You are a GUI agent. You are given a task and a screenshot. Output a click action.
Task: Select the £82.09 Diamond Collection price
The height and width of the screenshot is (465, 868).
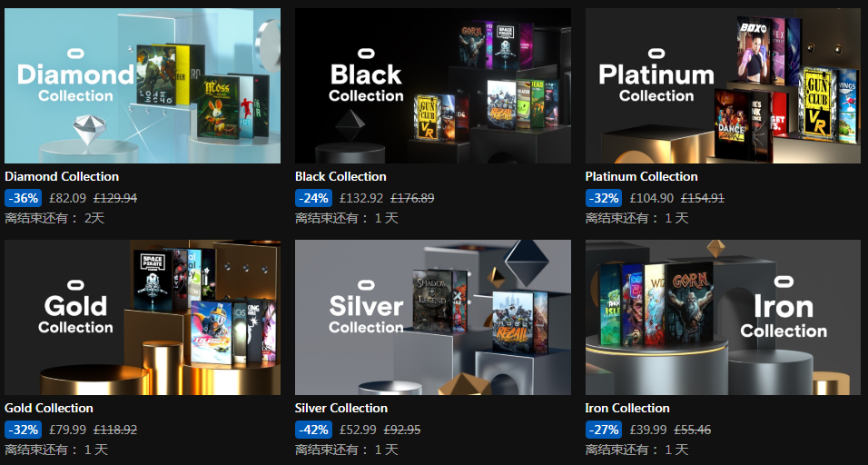(x=67, y=198)
